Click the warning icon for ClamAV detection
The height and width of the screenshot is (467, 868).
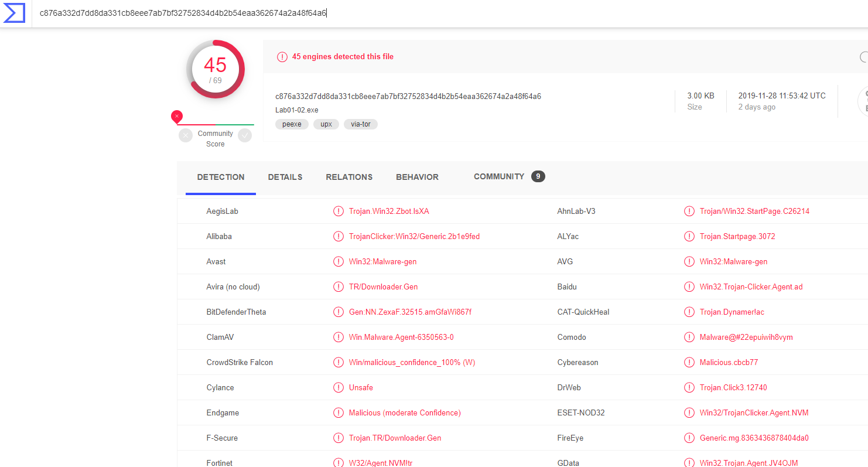(339, 337)
